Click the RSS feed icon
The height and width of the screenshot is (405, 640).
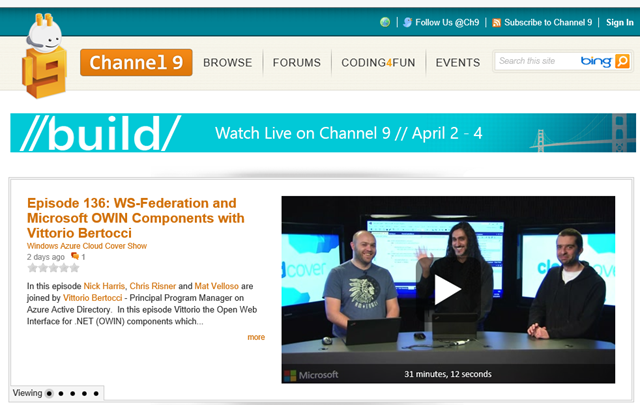point(496,22)
